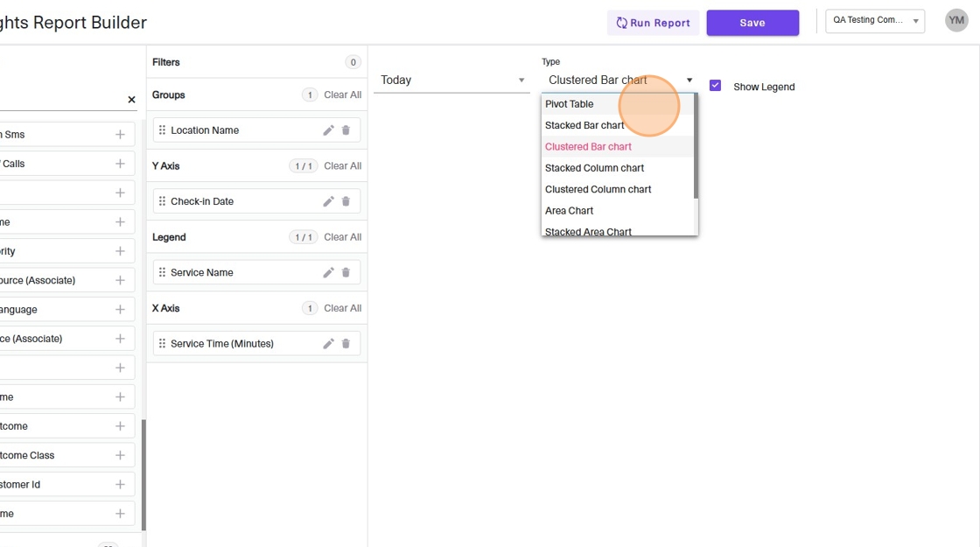Edit the Service Name legend field
The width and height of the screenshot is (980, 547).
[x=328, y=272]
